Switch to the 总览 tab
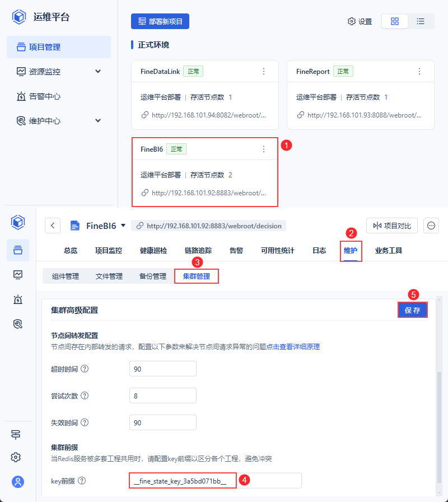 coord(71,251)
